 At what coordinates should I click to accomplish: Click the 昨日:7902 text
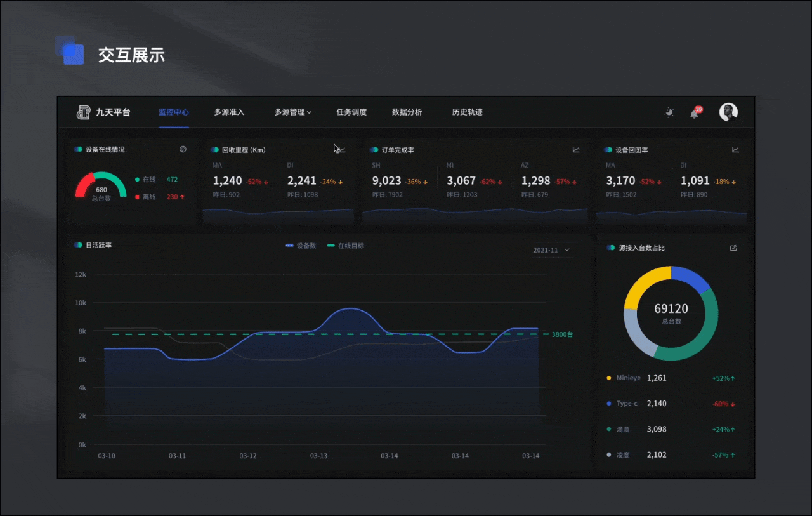387,195
